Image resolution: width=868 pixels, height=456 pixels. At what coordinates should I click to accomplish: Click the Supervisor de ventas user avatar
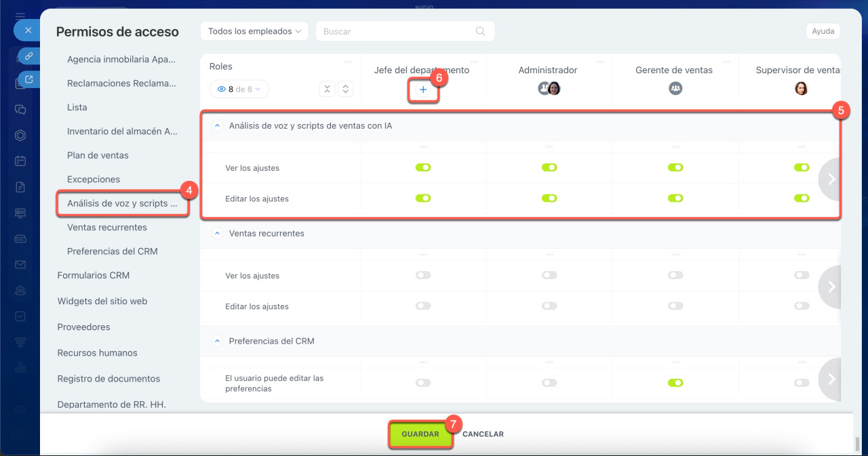coord(801,88)
